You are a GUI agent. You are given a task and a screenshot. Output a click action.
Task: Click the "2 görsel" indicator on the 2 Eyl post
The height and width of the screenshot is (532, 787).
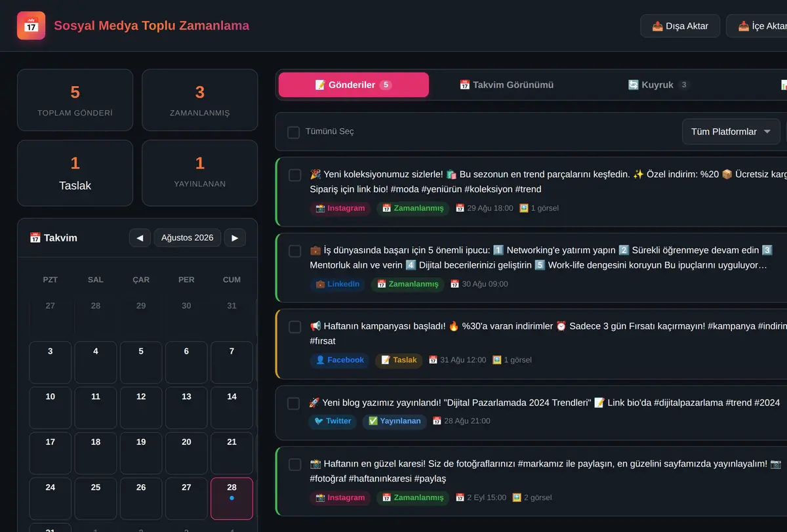coord(532,497)
